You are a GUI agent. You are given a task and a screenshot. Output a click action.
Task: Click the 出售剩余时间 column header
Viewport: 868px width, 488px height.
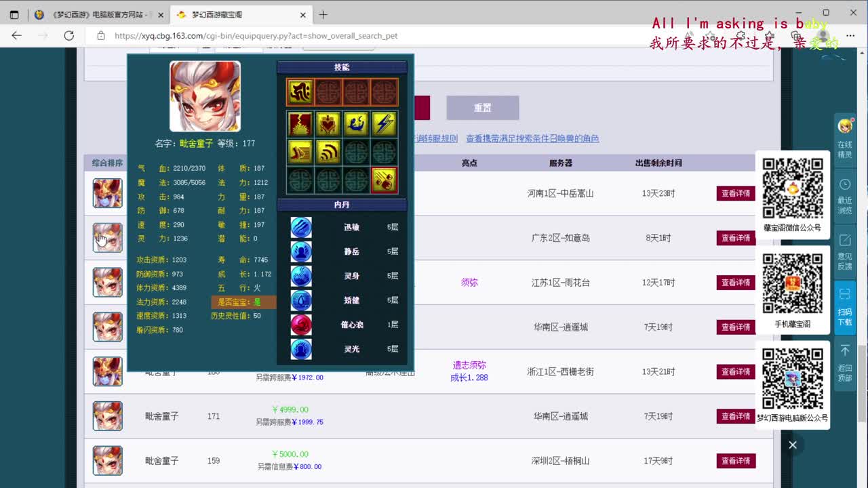658,163
